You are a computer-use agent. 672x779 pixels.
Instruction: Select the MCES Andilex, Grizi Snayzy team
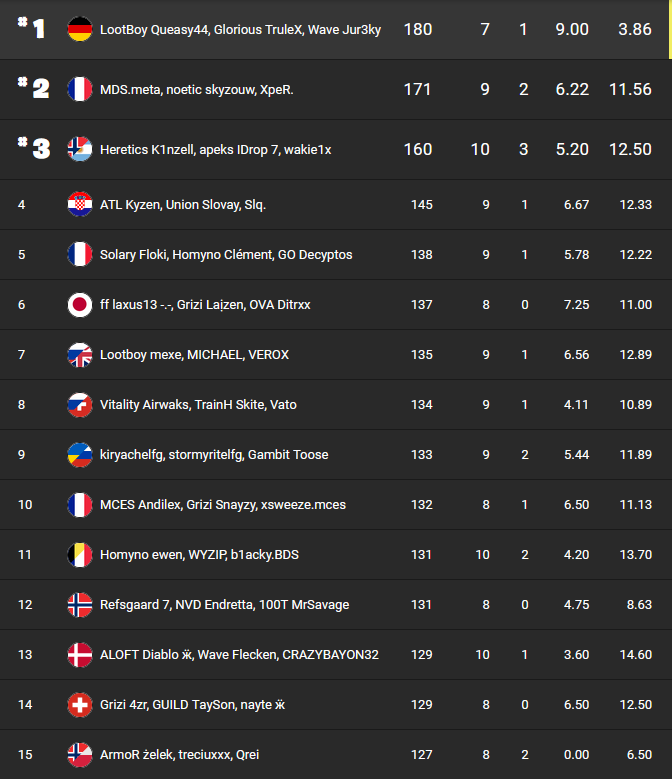tap(223, 505)
